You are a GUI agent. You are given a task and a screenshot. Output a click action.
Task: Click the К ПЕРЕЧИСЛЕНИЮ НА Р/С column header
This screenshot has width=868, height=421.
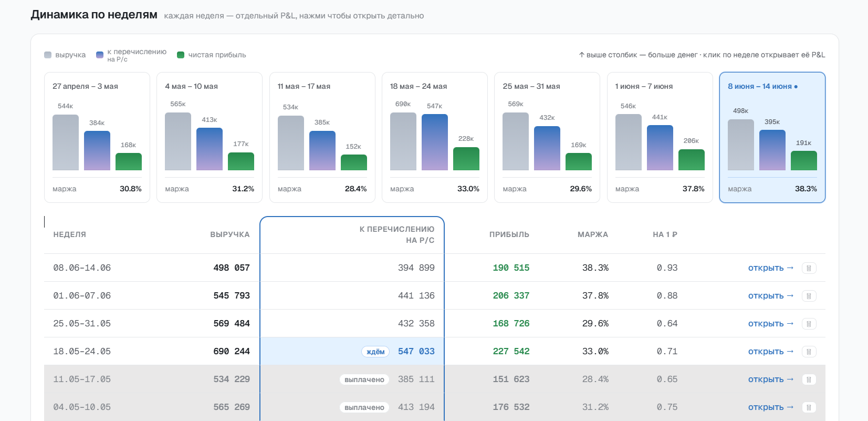(x=397, y=235)
